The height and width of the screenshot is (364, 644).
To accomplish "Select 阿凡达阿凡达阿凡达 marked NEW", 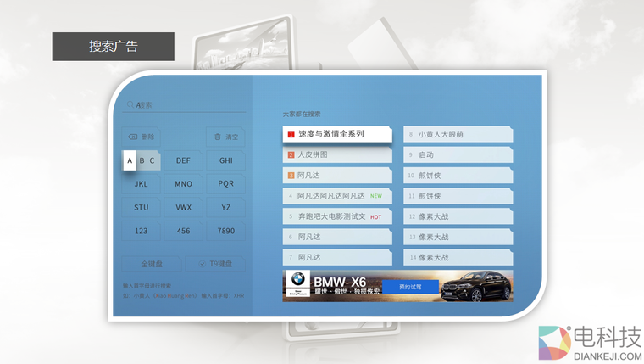I will pos(337,196).
